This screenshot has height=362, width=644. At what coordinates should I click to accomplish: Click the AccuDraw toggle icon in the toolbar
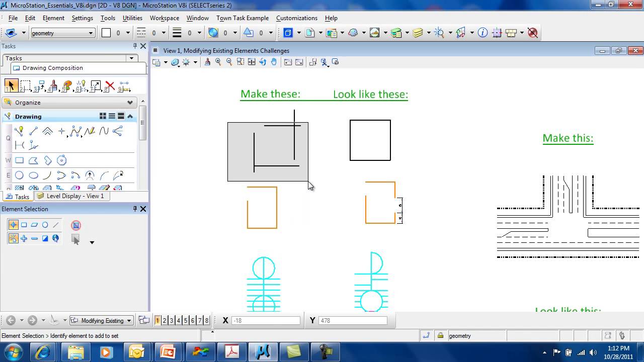497,33
